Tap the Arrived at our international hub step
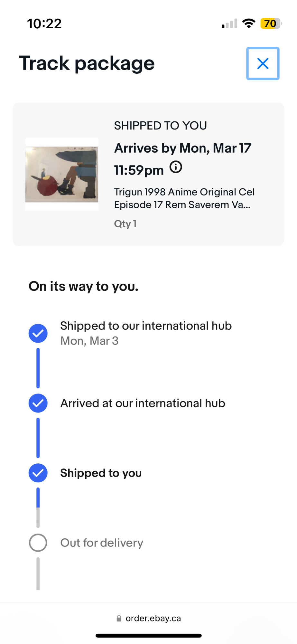 point(143,403)
